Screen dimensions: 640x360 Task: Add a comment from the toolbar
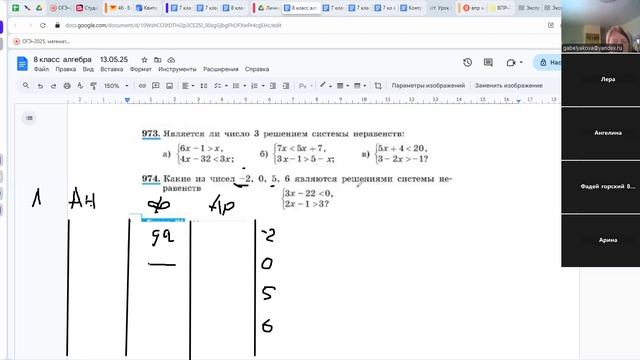(x=156, y=86)
